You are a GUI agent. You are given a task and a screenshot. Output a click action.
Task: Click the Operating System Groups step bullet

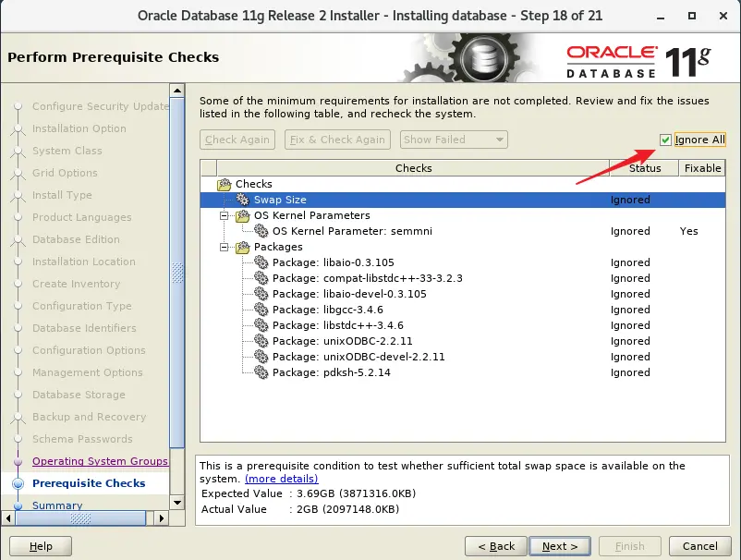pos(18,461)
